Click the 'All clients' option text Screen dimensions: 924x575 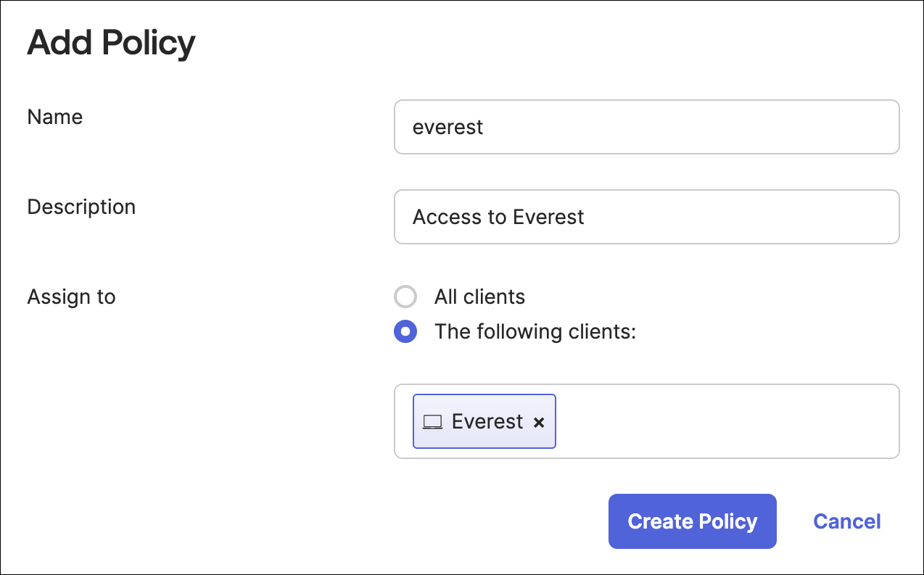(479, 297)
